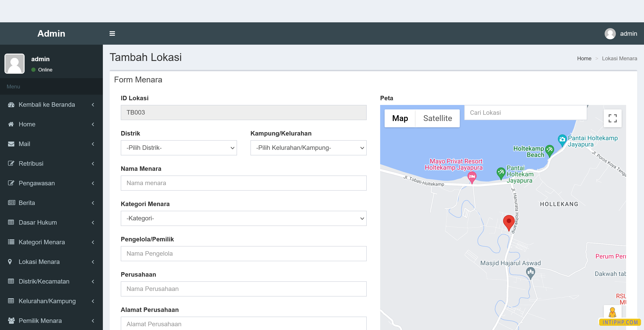This screenshot has width=644, height=330.
Task: Switch to Satellite map view
Action: 438,118
